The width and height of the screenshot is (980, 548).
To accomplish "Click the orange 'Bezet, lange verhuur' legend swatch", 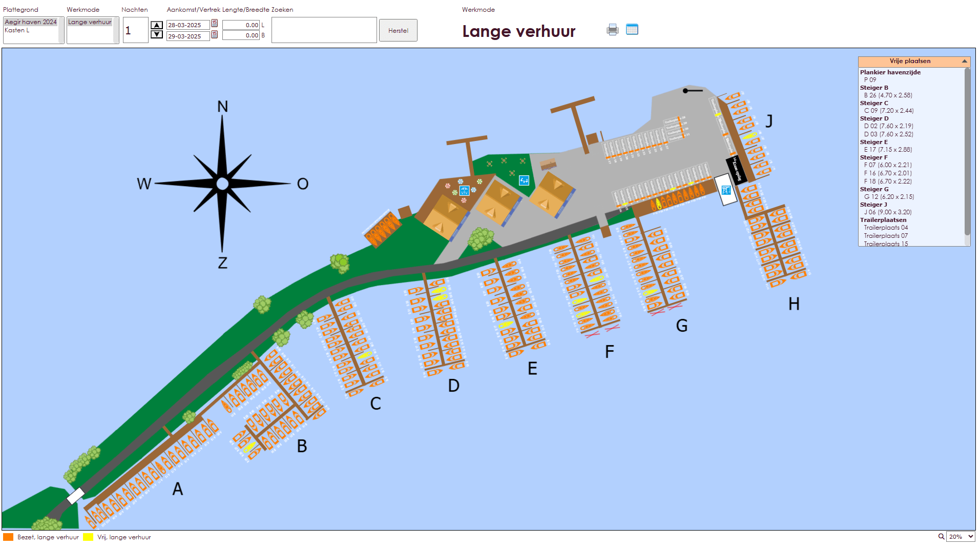I will click(x=8, y=537).
